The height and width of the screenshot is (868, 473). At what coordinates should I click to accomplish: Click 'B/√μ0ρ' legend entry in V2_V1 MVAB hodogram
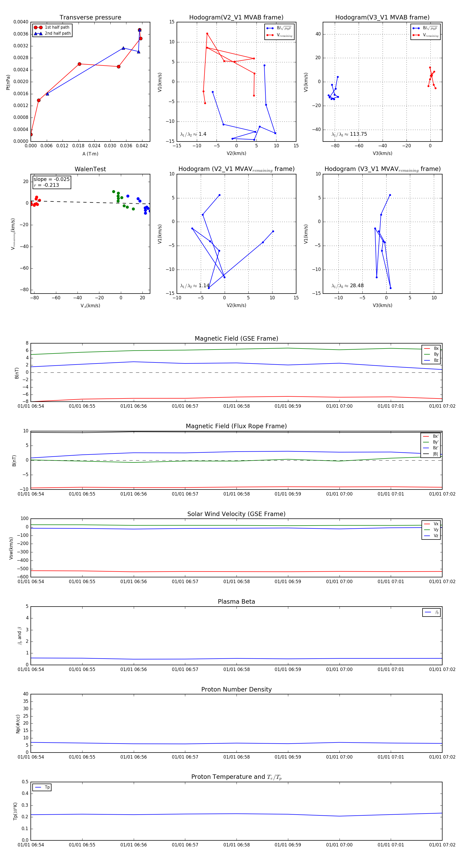[x=279, y=28]
